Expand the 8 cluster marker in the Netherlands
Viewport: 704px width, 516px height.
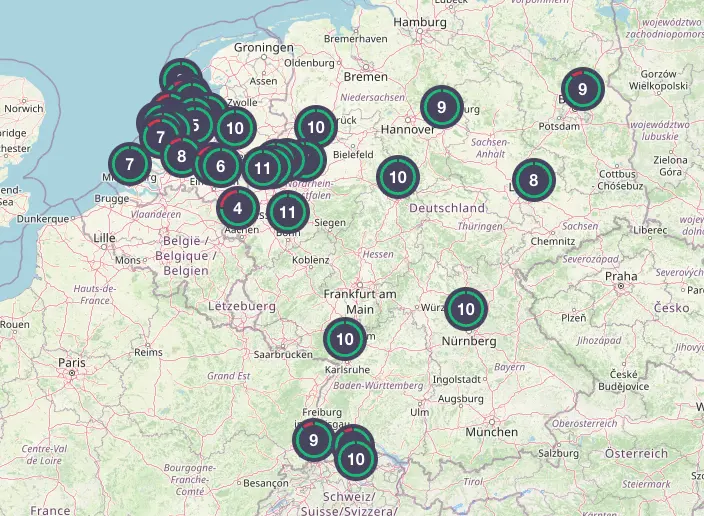point(181,155)
